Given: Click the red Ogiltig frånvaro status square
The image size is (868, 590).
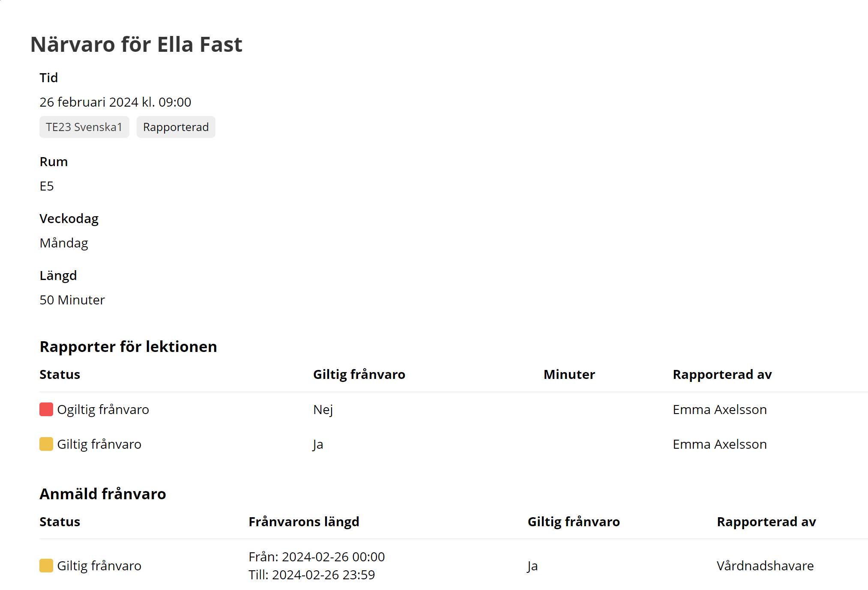Looking at the screenshot, I should pos(46,409).
